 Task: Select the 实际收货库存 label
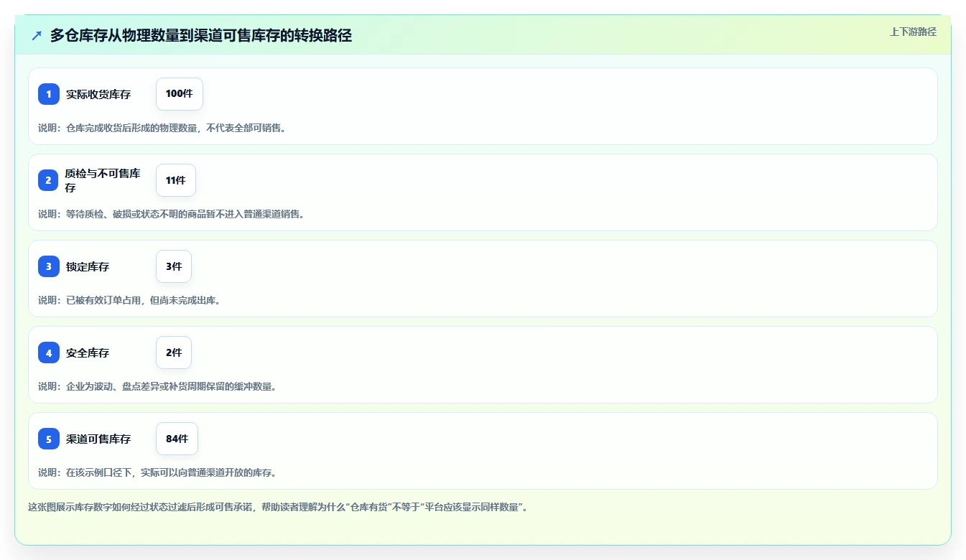[x=98, y=94]
